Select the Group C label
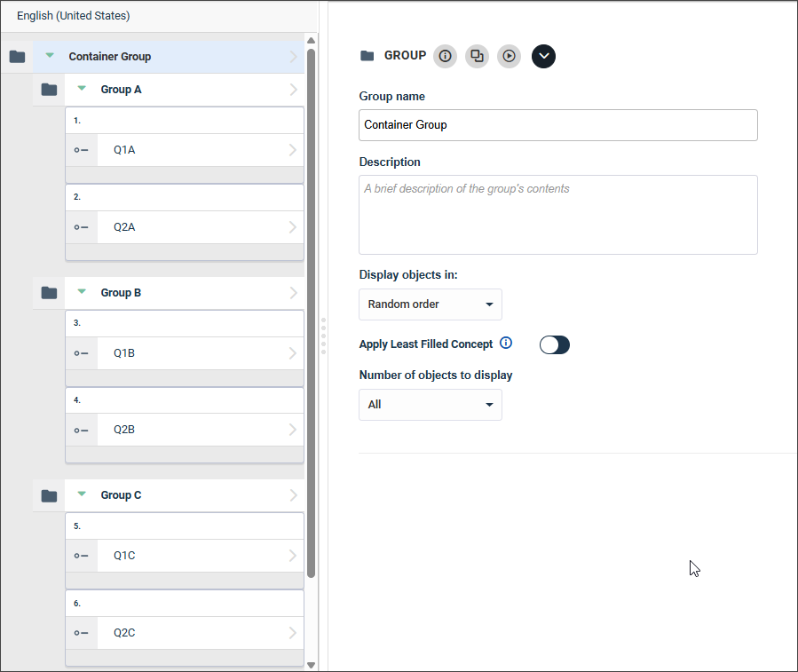798x672 pixels. (x=121, y=495)
